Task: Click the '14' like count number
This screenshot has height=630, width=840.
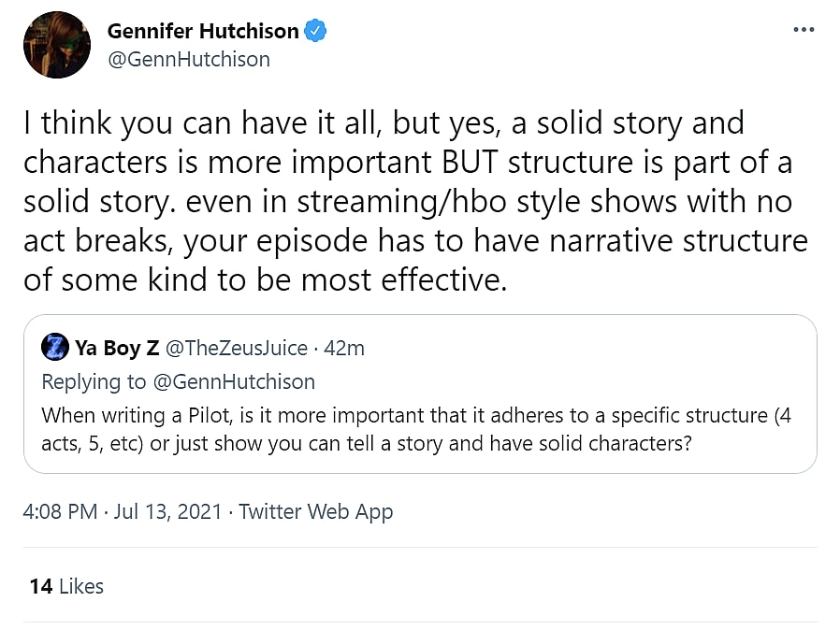Action: [x=40, y=586]
